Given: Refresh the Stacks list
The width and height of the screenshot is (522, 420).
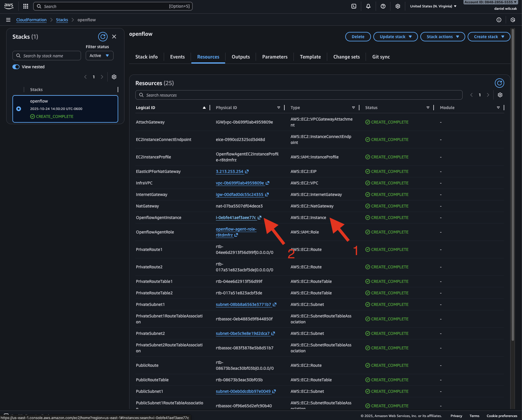Looking at the screenshot, I should 103,37.
